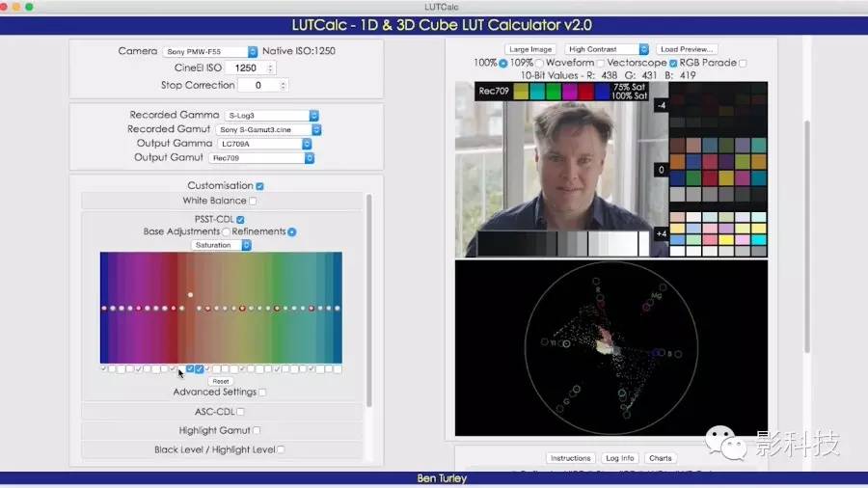
Task: Expand the Output Gamut Rec709 dropdown
Action: [261, 158]
